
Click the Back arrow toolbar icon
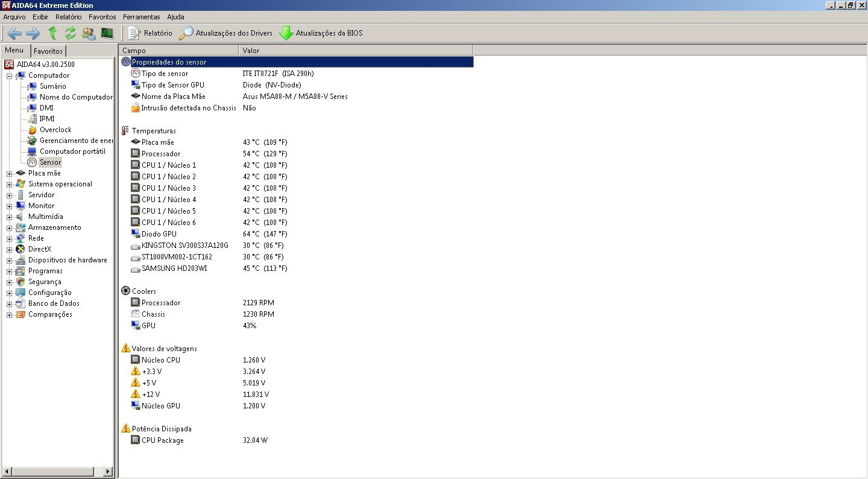click(14, 33)
